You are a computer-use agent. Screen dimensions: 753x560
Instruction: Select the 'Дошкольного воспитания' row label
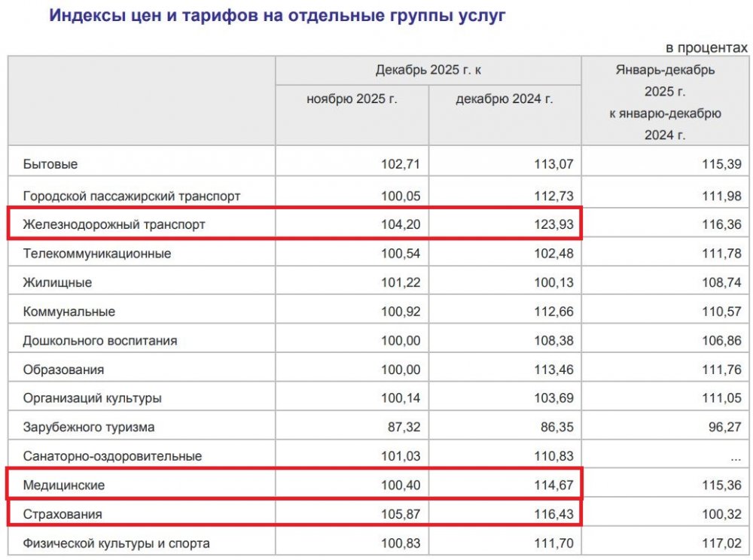(100, 340)
